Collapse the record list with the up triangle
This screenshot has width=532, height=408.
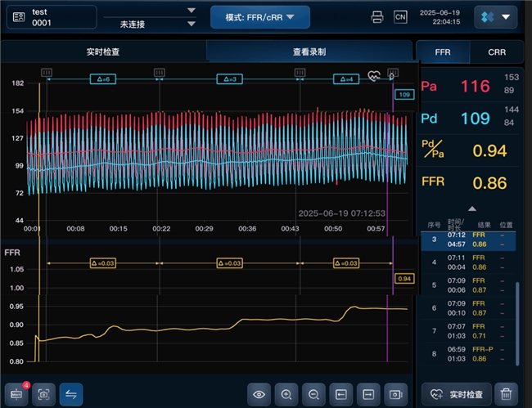472,208
